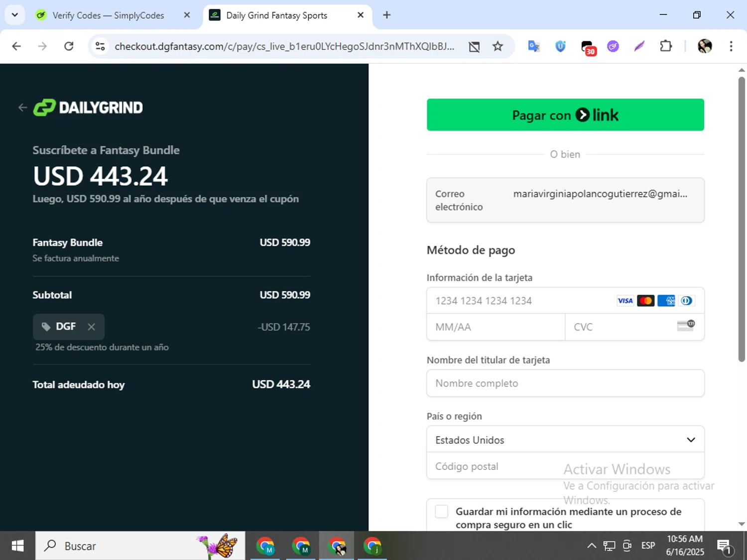Open the second Chrome taskbar icon
This screenshot has height=560, width=747.
click(x=301, y=546)
